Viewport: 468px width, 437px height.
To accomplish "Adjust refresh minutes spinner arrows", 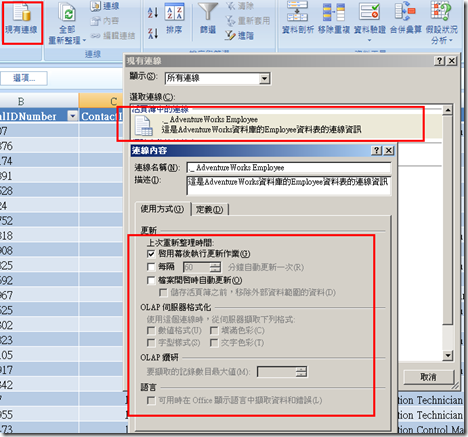I will pos(215,267).
